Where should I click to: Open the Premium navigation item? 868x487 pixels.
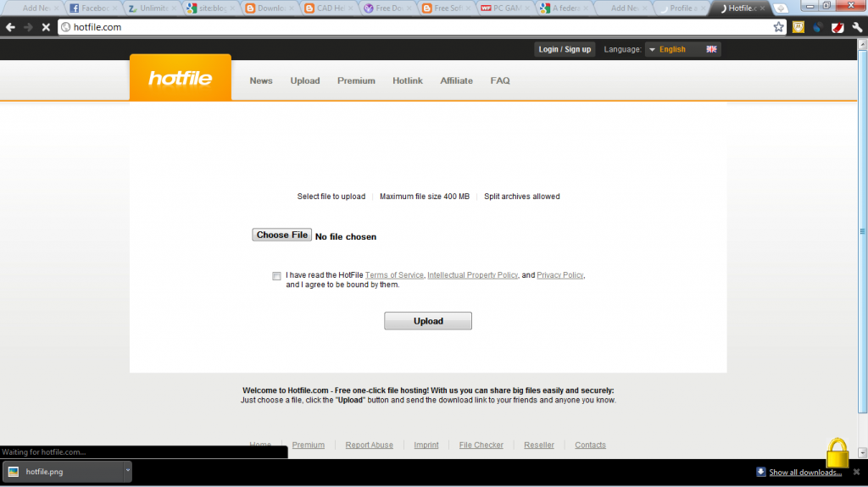click(x=356, y=80)
